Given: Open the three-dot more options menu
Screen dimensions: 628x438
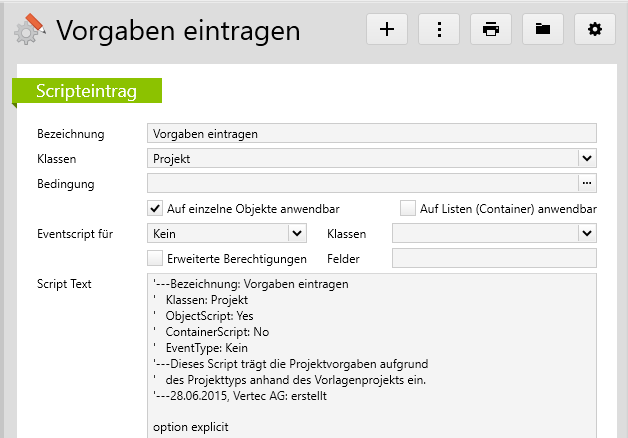Looking at the screenshot, I should (439, 29).
